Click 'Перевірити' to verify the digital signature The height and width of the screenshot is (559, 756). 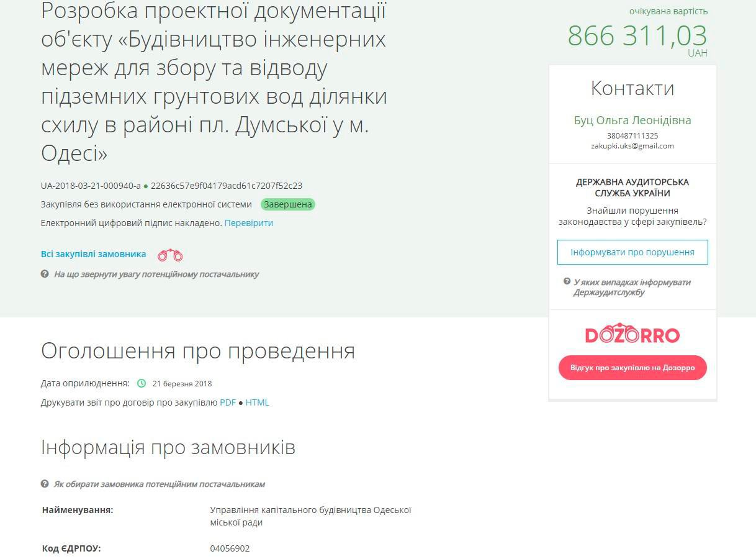click(x=249, y=223)
